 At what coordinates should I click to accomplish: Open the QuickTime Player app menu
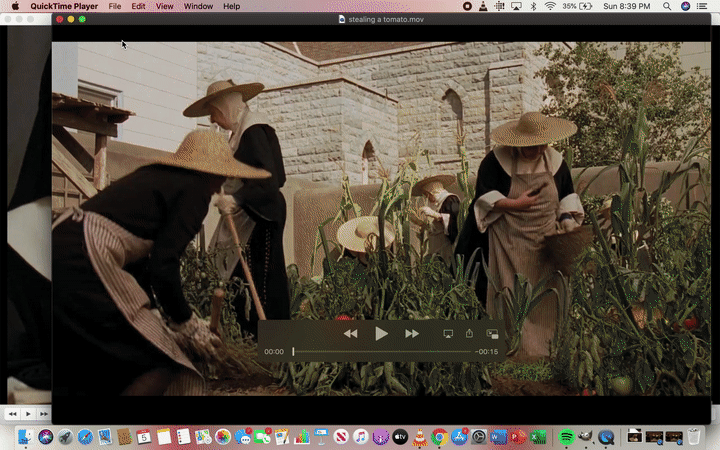click(63, 6)
